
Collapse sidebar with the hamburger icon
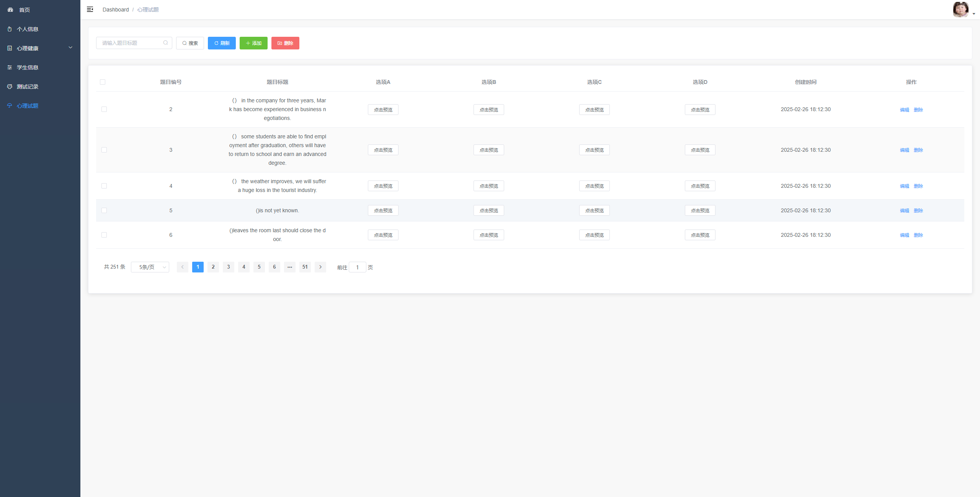tap(90, 9)
